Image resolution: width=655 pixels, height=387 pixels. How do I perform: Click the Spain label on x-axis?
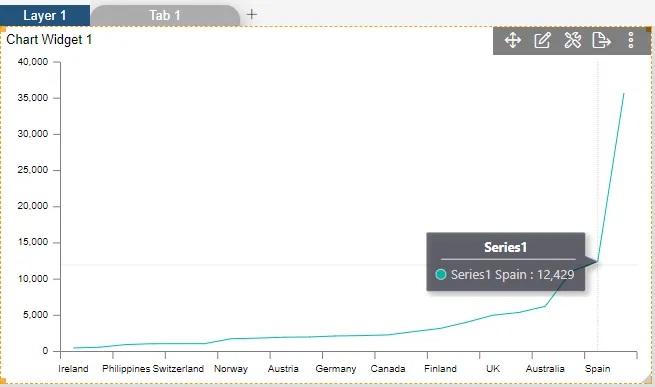pos(597,369)
